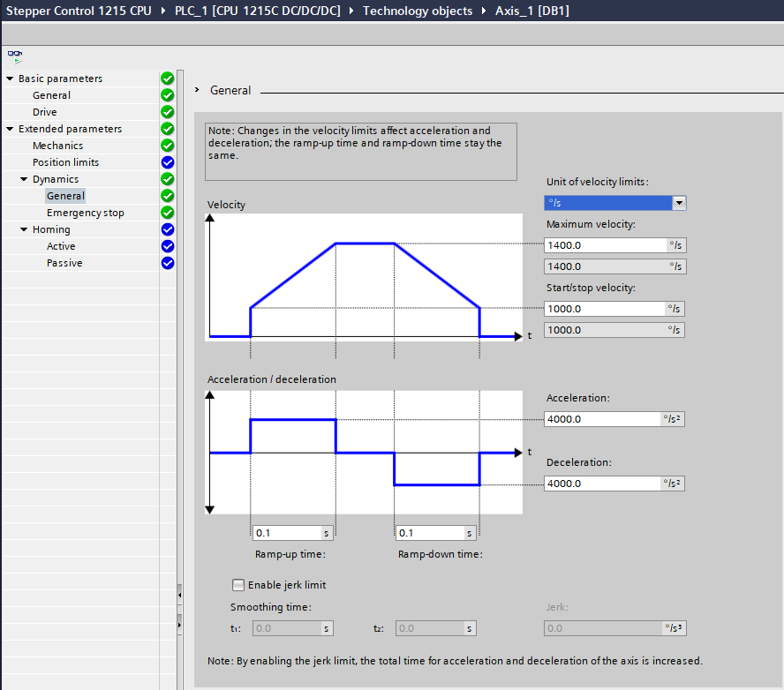Open the unit of velocity limits dropdown
The width and height of the screenshot is (784, 690).
pos(678,203)
